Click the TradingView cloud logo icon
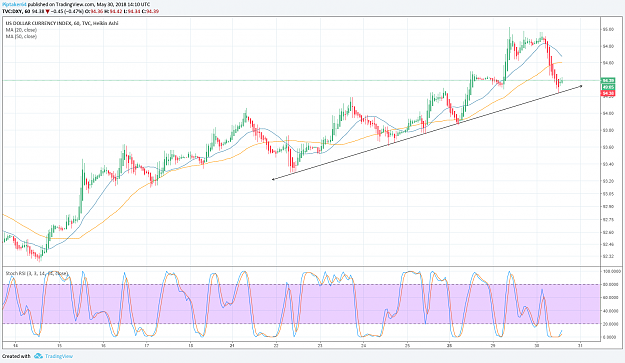This screenshot has width=625, height=363. coord(38,356)
